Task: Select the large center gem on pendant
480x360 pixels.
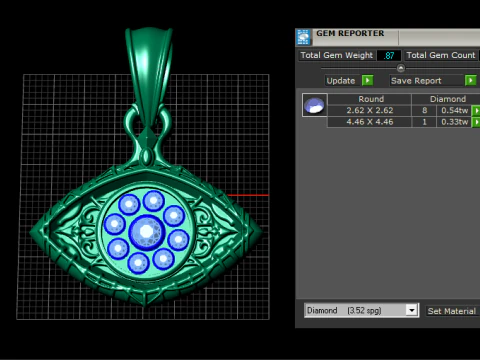Action: point(147,232)
